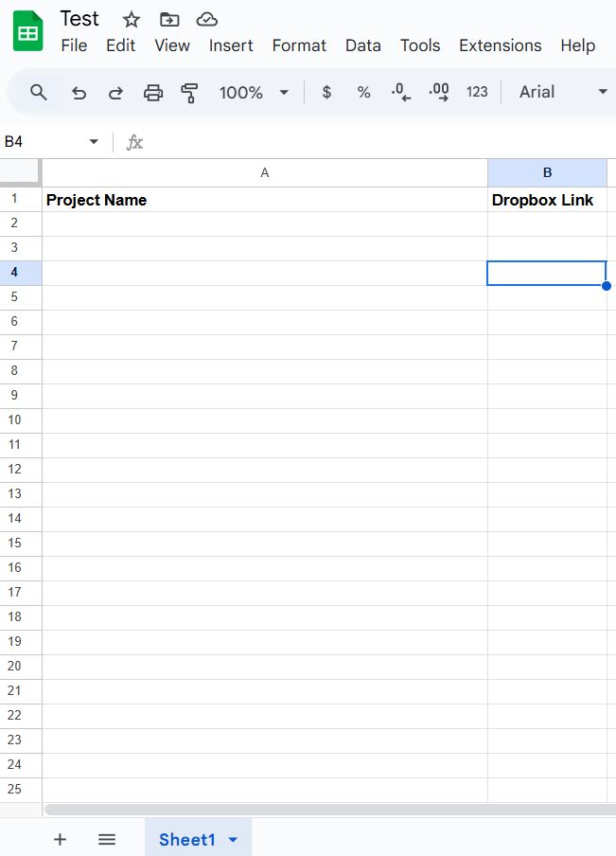This screenshot has height=856, width=616.
Task: Print the spreadsheet
Action: 152,92
